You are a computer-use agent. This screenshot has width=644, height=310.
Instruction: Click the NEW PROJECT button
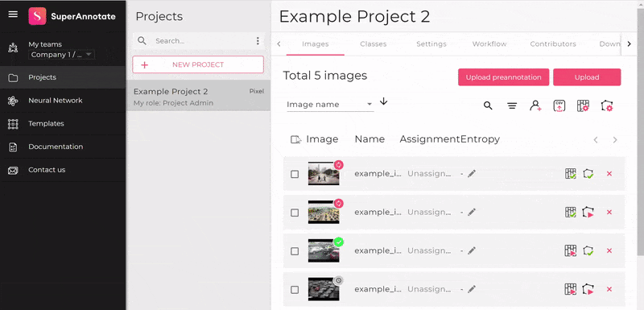(x=198, y=64)
